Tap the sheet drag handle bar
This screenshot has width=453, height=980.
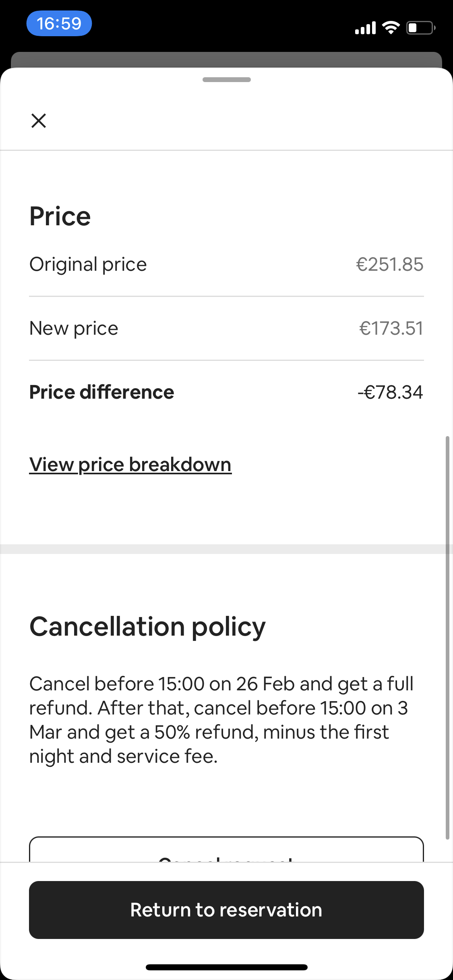(x=226, y=80)
